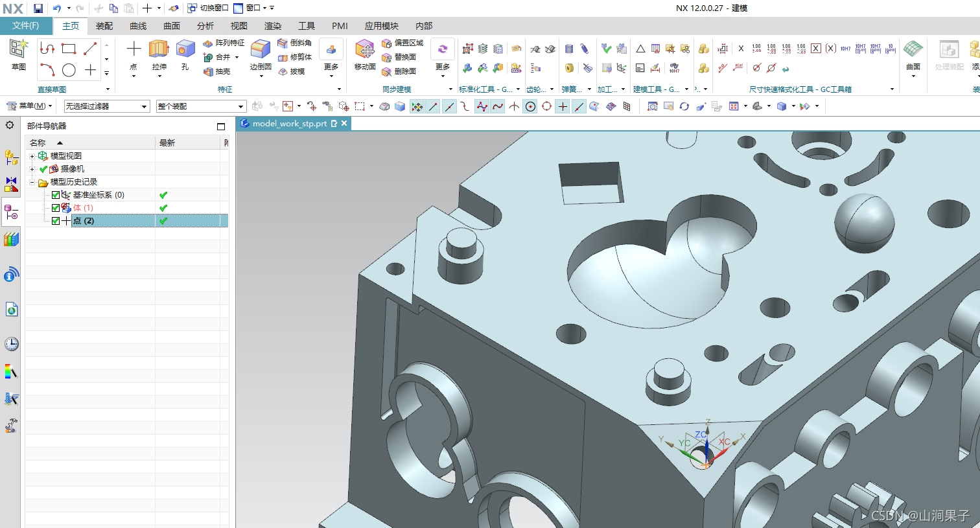Switch to the 视图 ribbon tab
980x528 pixels.
pyautogui.click(x=239, y=26)
